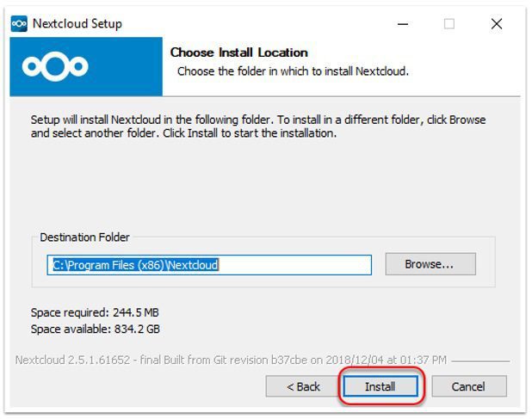
Task: Click the 'Nextcloud Setup' window title
Action: click(x=77, y=24)
